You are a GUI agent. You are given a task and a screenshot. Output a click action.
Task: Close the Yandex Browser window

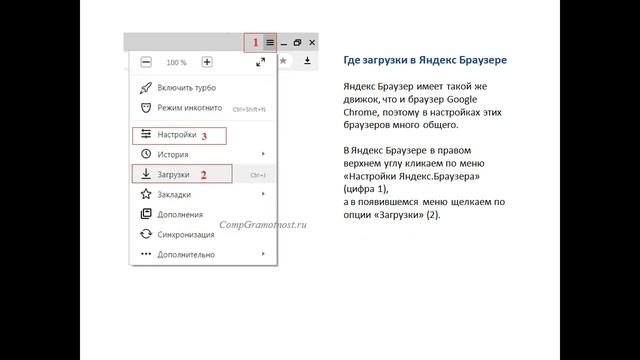coord(312,42)
